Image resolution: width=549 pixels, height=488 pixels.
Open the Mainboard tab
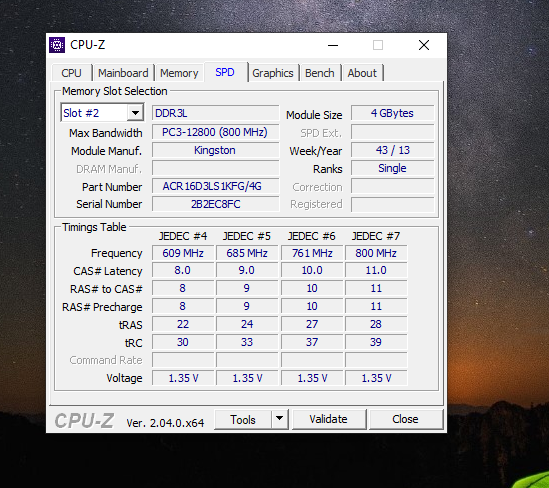coord(123,73)
